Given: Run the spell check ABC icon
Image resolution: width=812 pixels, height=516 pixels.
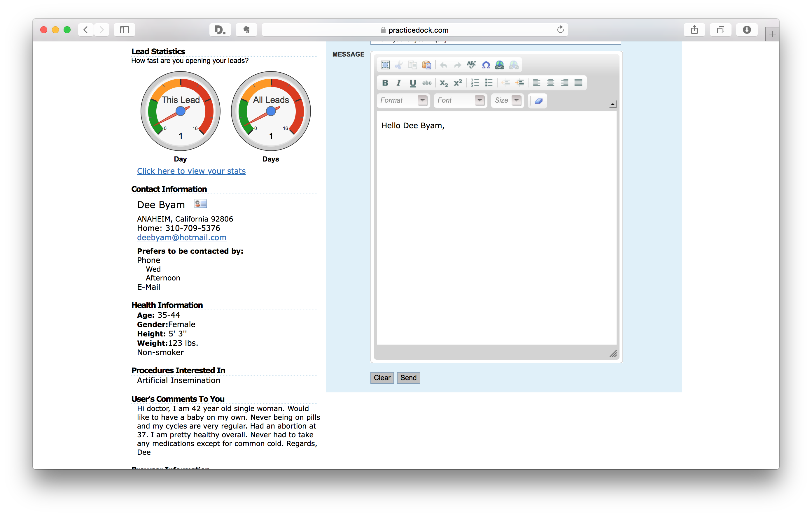Looking at the screenshot, I should point(471,65).
